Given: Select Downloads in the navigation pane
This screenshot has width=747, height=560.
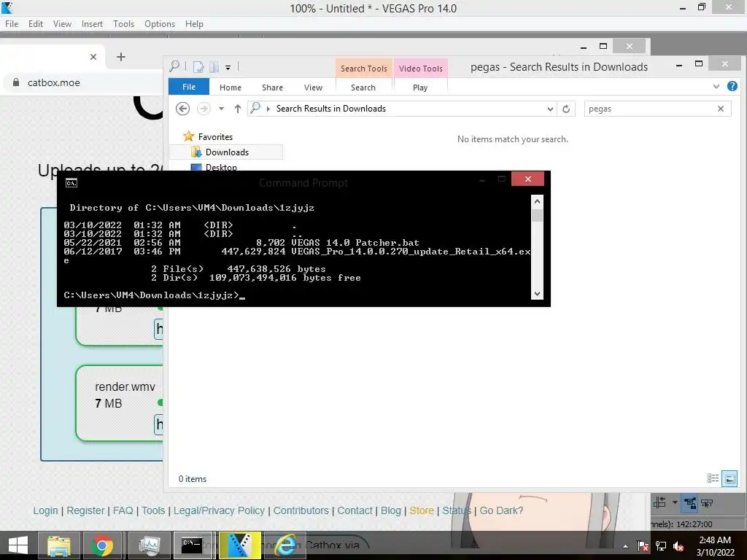Looking at the screenshot, I should coord(228,152).
